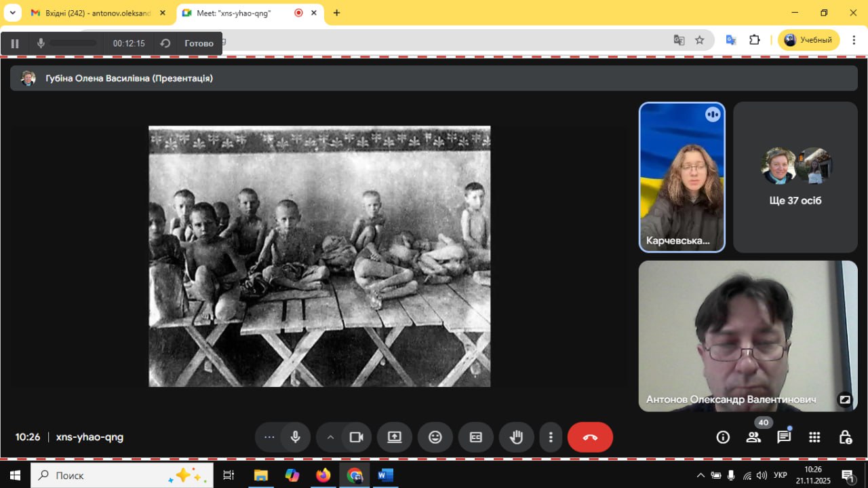Image resolution: width=868 pixels, height=488 pixels.
Task: Expand the video settings chevron arrow
Action: click(331, 437)
